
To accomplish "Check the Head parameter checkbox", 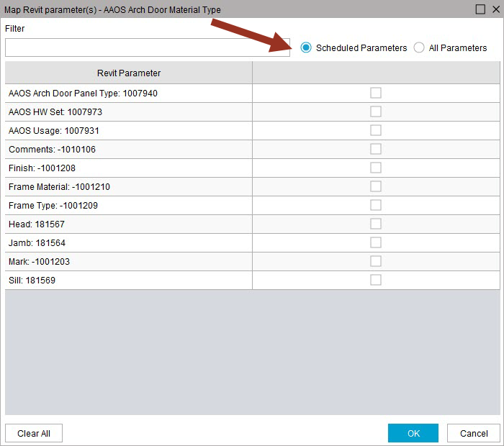I will (x=375, y=224).
